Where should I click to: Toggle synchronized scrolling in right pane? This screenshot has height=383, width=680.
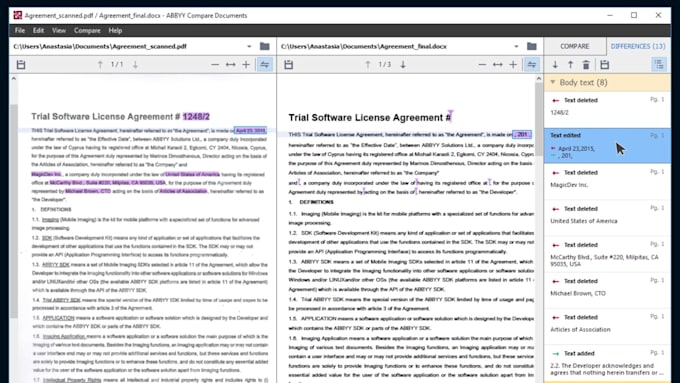pyautogui.click(x=532, y=65)
